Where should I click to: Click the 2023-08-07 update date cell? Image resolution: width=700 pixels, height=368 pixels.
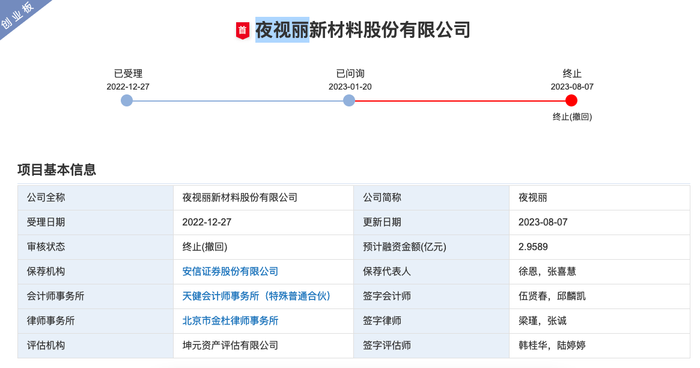(600, 222)
